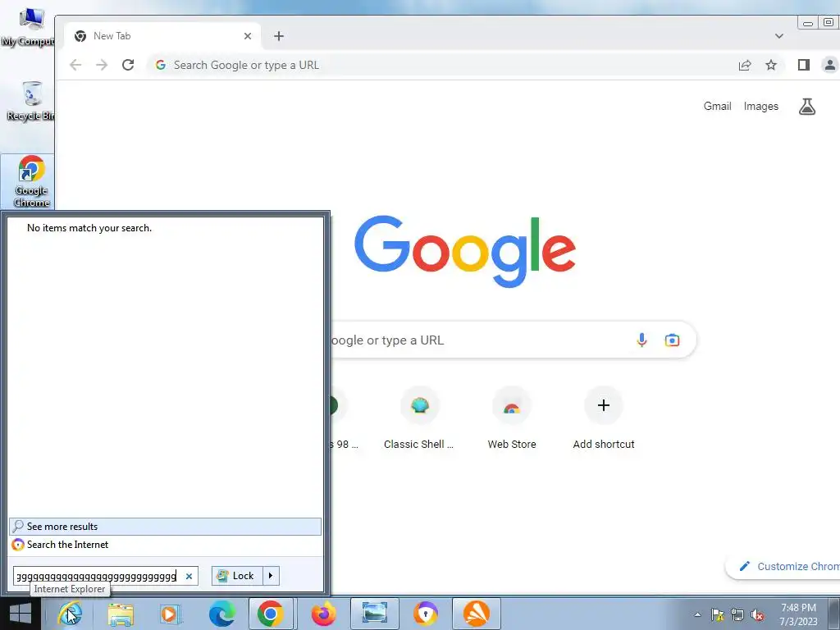Click the Lock button in start menu
Image resolution: width=840 pixels, height=630 pixels.
tap(237, 575)
